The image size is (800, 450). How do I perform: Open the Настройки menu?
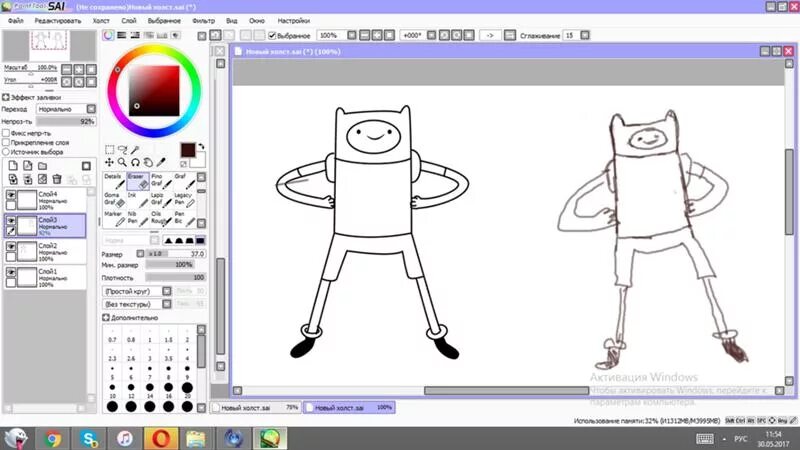tap(293, 21)
